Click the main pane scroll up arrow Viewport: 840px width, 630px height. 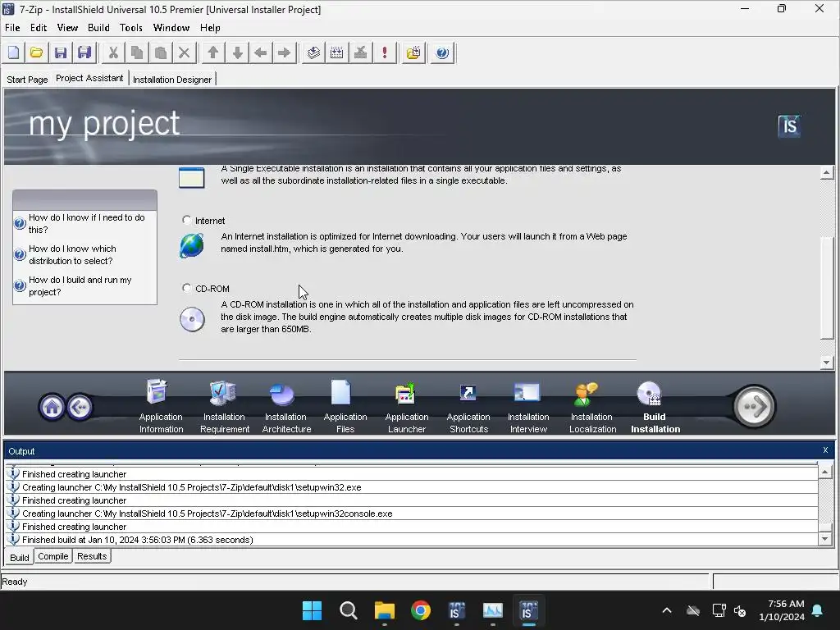click(x=827, y=173)
